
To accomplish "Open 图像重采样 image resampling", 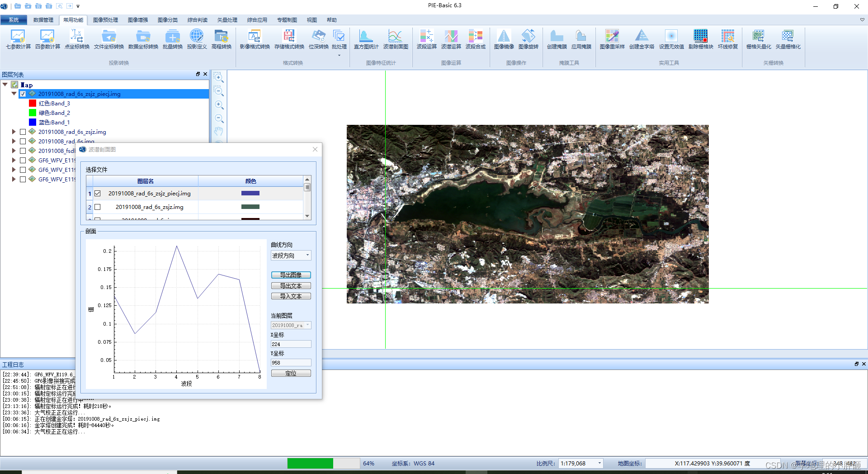I will [612, 39].
